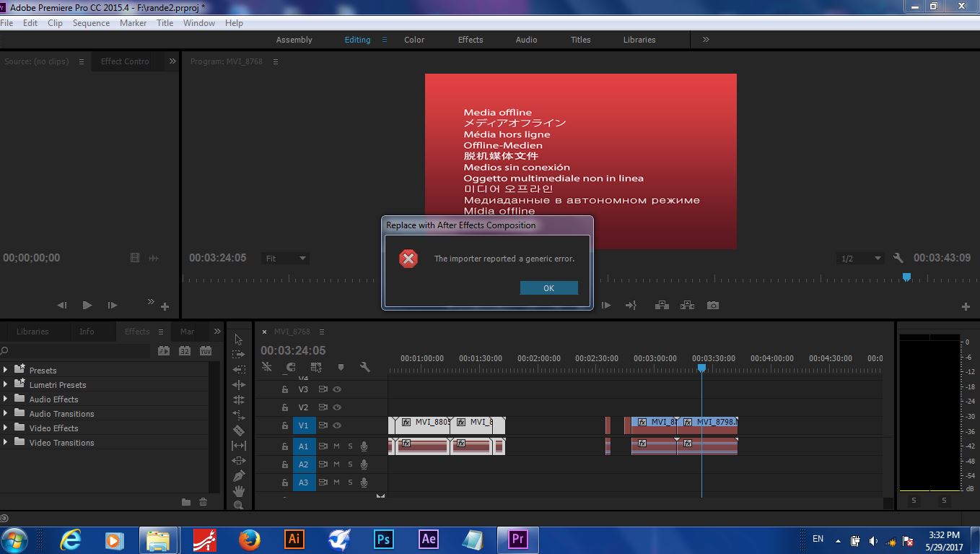Play the Source monitor clip
980x554 pixels.
click(87, 306)
